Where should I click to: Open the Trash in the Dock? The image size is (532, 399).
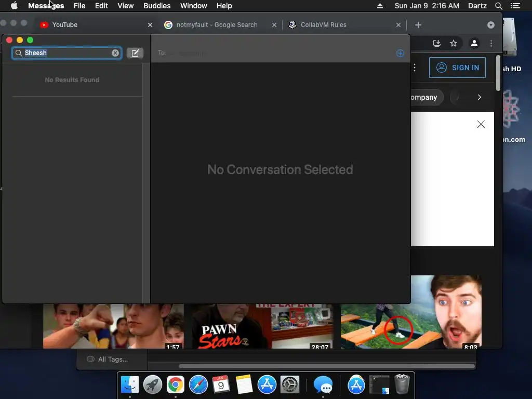pyautogui.click(x=402, y=384)
